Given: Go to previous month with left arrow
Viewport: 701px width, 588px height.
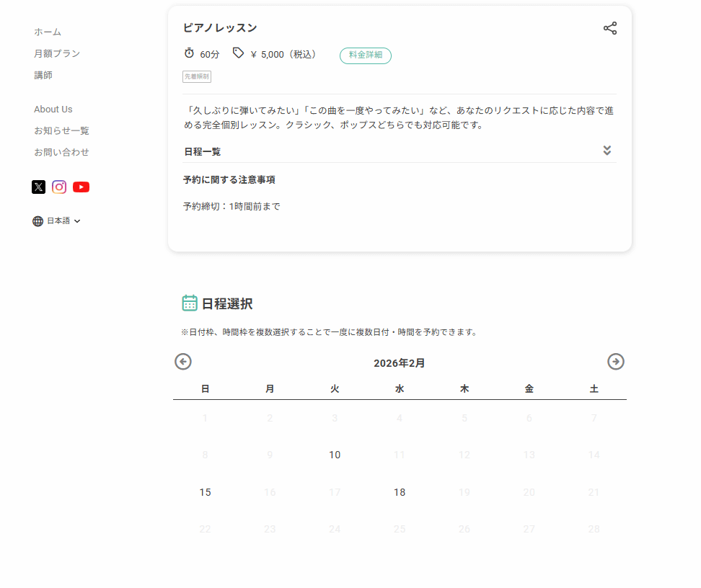Looking at the screenshot, I should click(x=183, y=362).
